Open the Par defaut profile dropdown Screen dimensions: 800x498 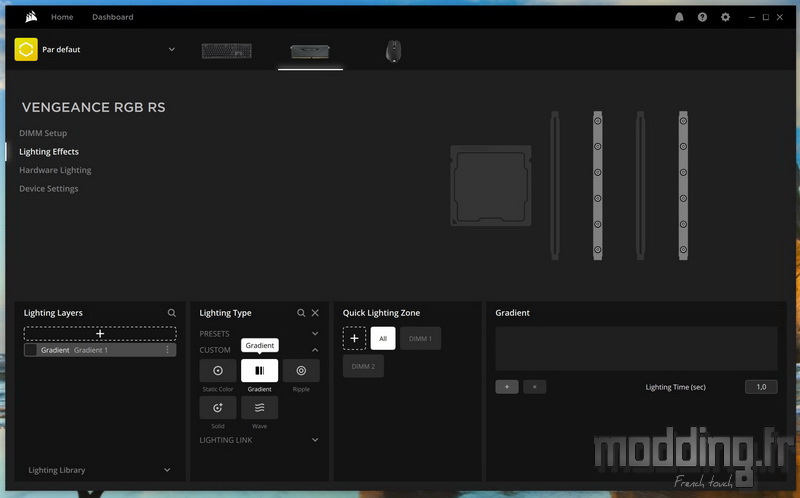(x=171, y=49)
